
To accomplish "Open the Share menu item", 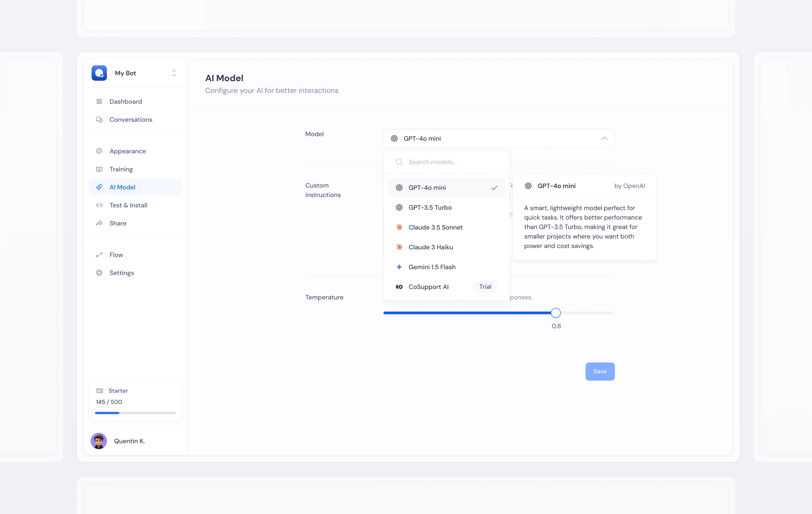I will tap(135, 223).
